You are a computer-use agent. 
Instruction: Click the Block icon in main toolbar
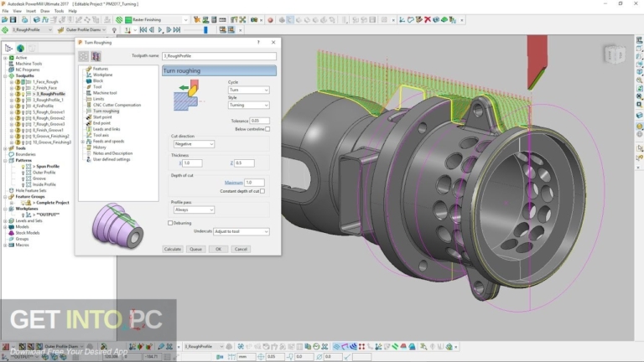tap(37, 20)
